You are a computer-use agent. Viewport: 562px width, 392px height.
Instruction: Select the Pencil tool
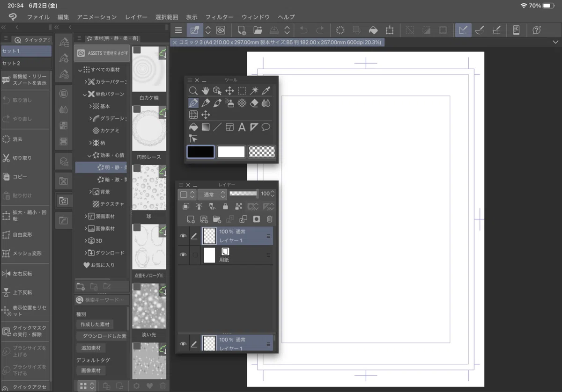coord(205,103)
